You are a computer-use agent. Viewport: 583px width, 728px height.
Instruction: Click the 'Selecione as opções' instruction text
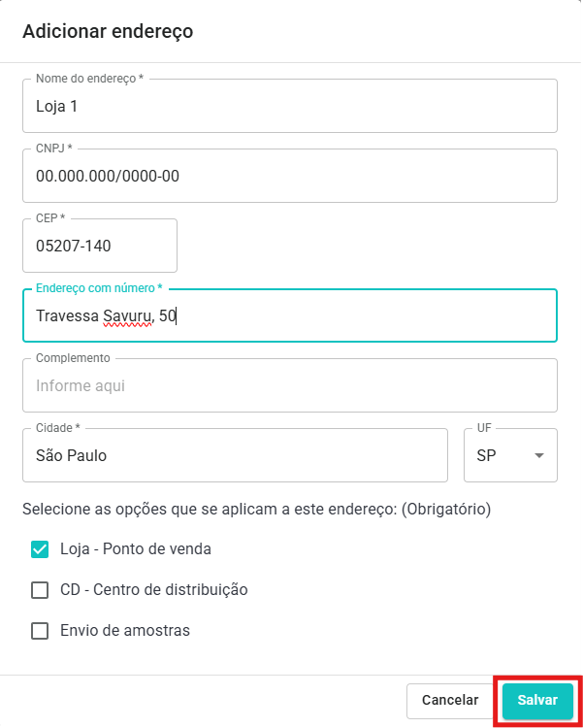coord(256,509)
